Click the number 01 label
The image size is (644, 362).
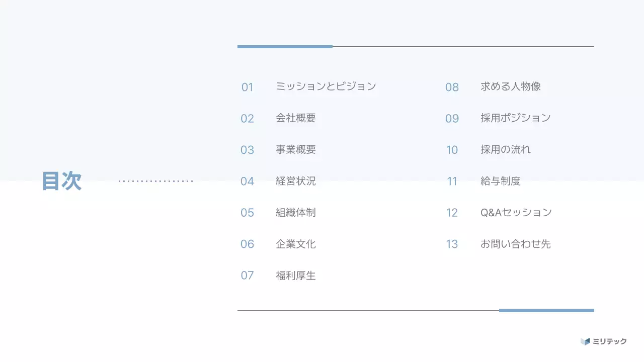click(248, 87)
